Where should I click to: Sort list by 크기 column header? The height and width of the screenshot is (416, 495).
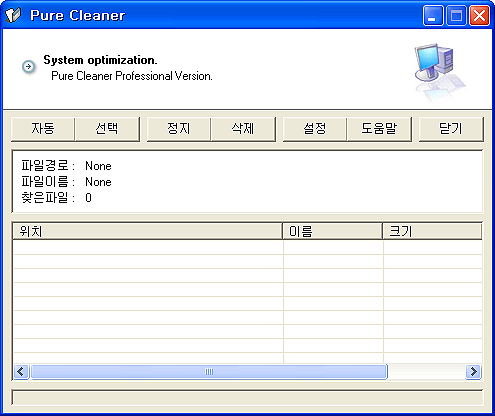point(432,231)
